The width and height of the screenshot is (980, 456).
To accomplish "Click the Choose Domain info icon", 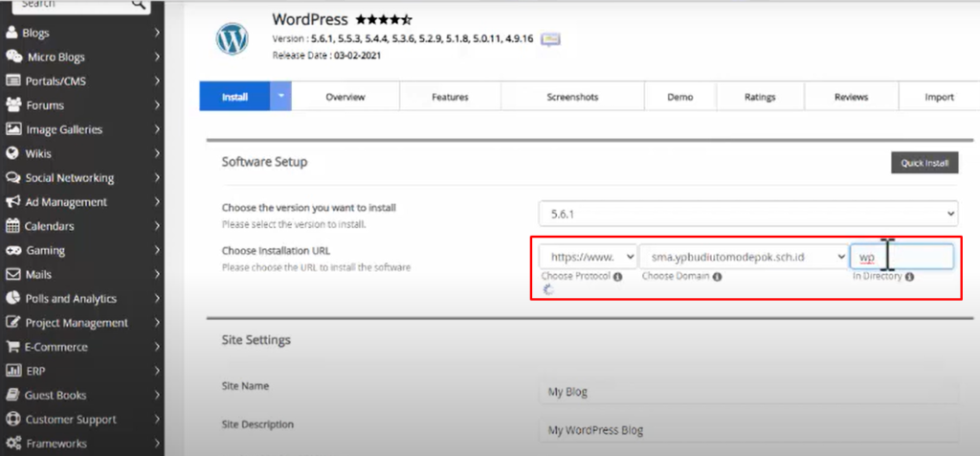I will coord(717,277).
